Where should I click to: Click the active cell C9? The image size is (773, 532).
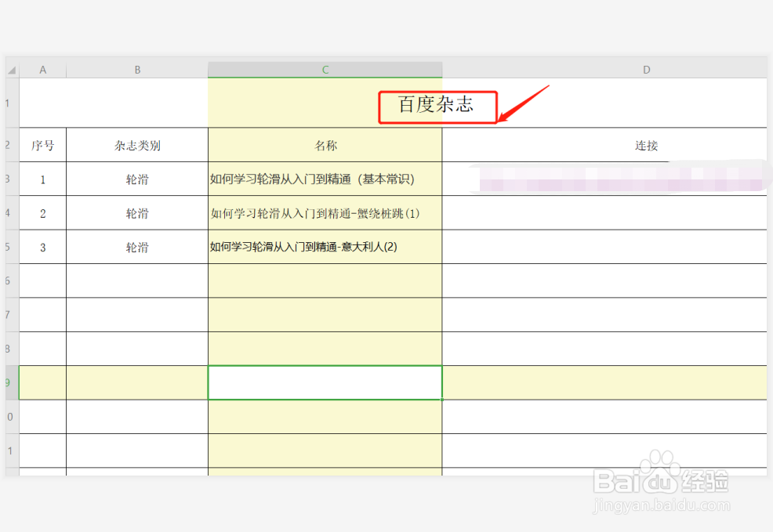point(325,383)
